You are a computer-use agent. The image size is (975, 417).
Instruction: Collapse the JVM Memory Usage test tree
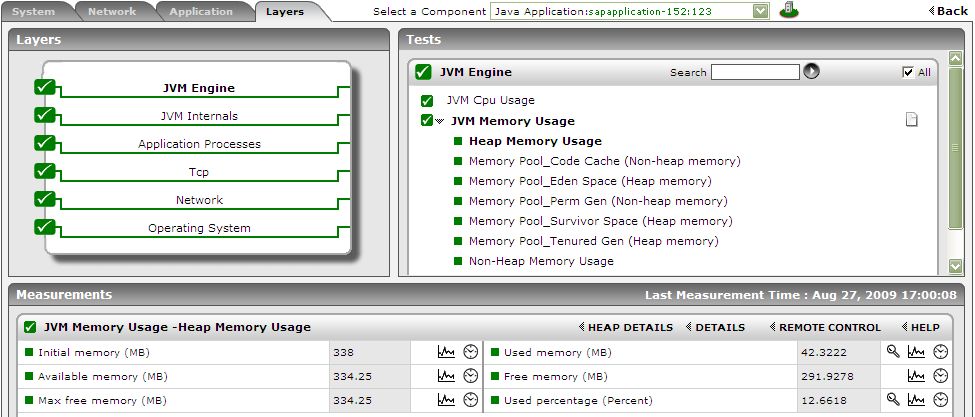[x=440, y=122]
